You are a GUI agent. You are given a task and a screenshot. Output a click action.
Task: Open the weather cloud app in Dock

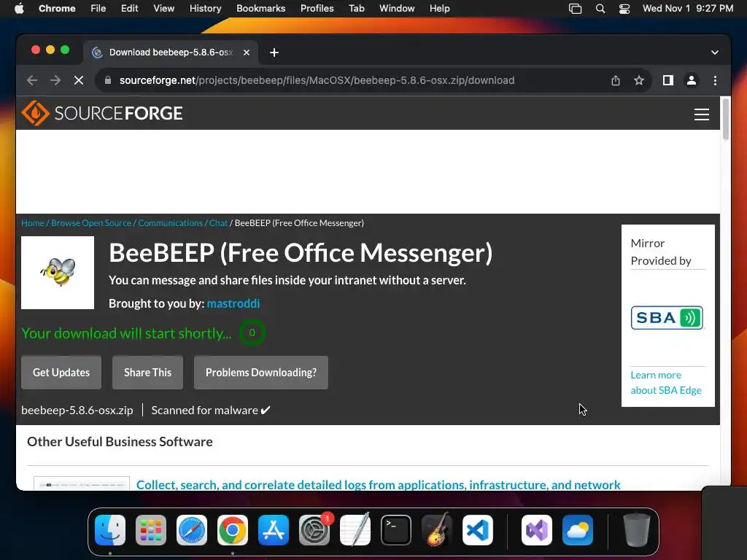pyautogui.click(x=578, y=530)
